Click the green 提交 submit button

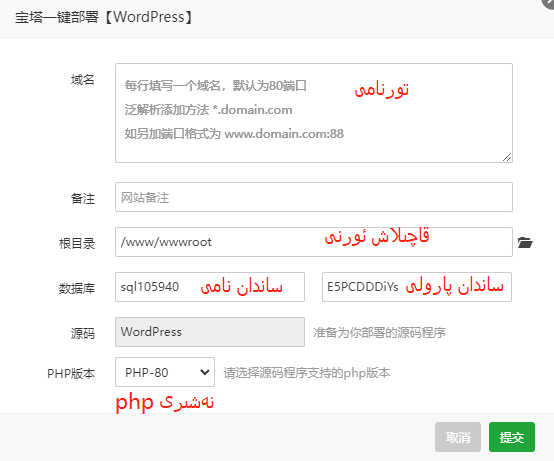click(x=512, y=437)
